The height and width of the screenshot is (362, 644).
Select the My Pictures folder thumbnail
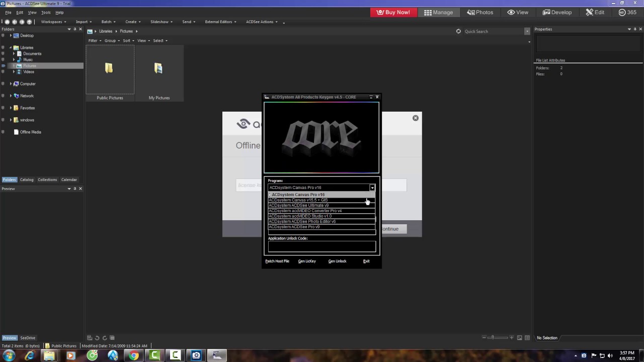pyautogui.click(x=159, y=73)
